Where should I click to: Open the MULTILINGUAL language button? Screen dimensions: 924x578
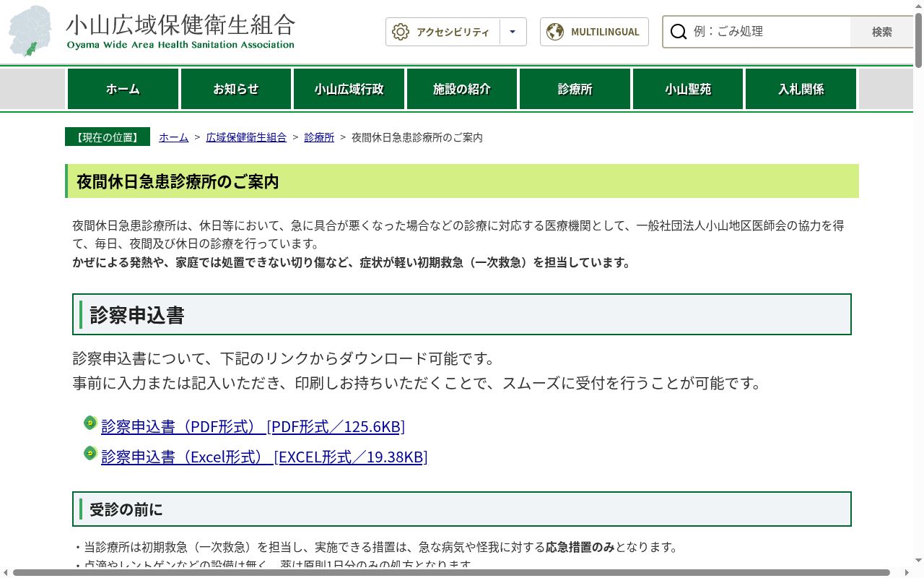tap(594, 32)
